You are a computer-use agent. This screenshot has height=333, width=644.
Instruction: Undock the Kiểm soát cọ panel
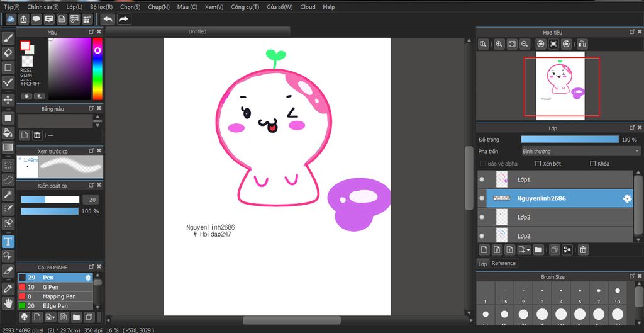point(91,186)
